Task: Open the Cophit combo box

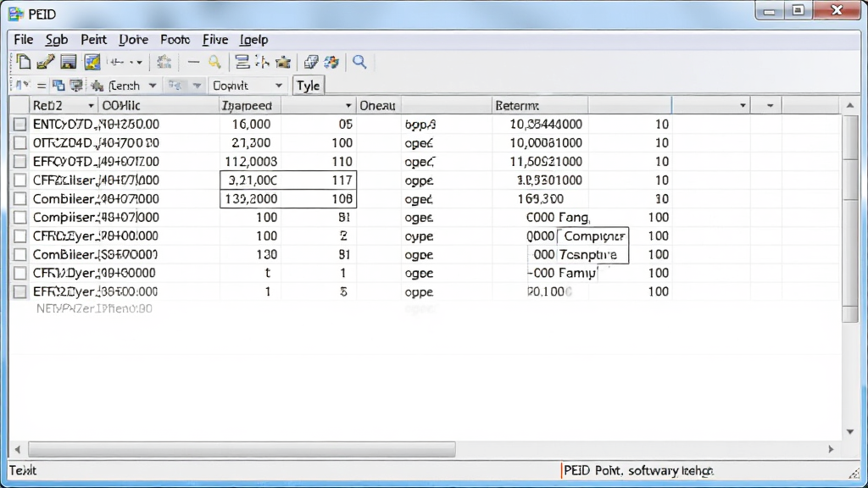Action: (248, 86)
